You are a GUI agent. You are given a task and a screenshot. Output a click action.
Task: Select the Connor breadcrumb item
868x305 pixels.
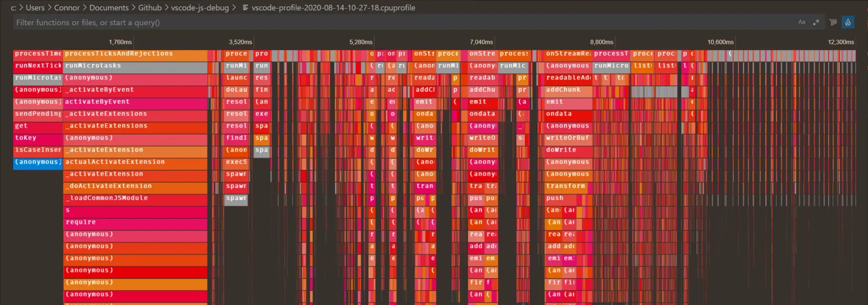(x=67, y=8)
